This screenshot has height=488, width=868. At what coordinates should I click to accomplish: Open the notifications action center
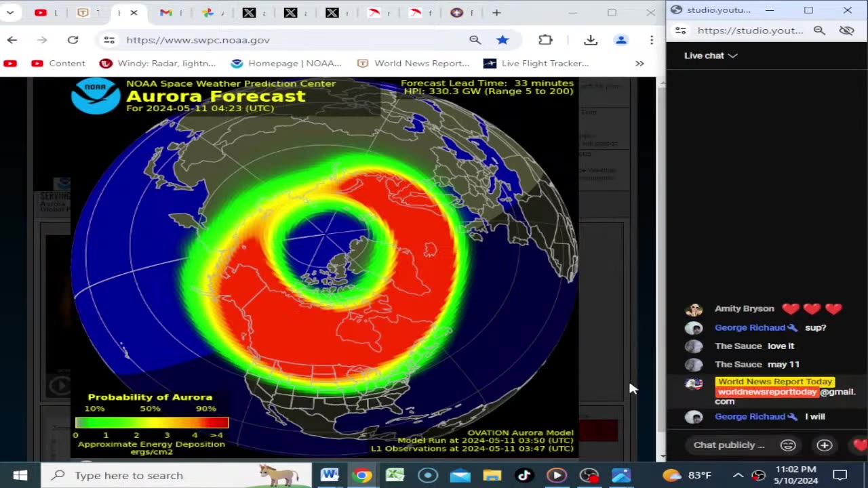coord(840,475)
